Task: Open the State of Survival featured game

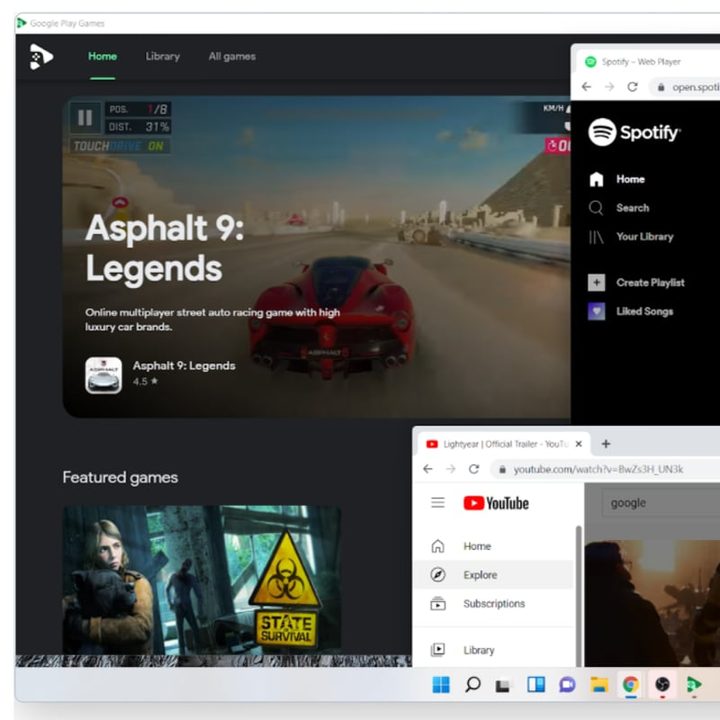Action: [x=202, y=580]
